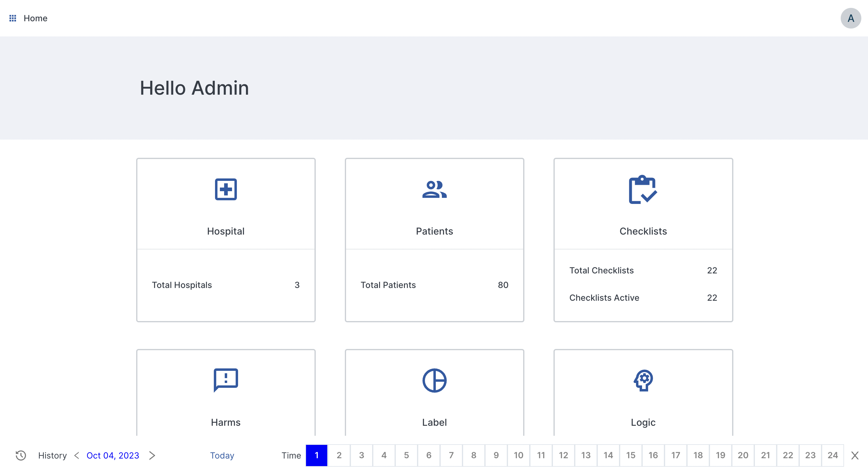This screenshot has width=868, height=474.
Task: Click the Checklists clipboard icon
Action: pyautogui.click(x=643, y=189)
